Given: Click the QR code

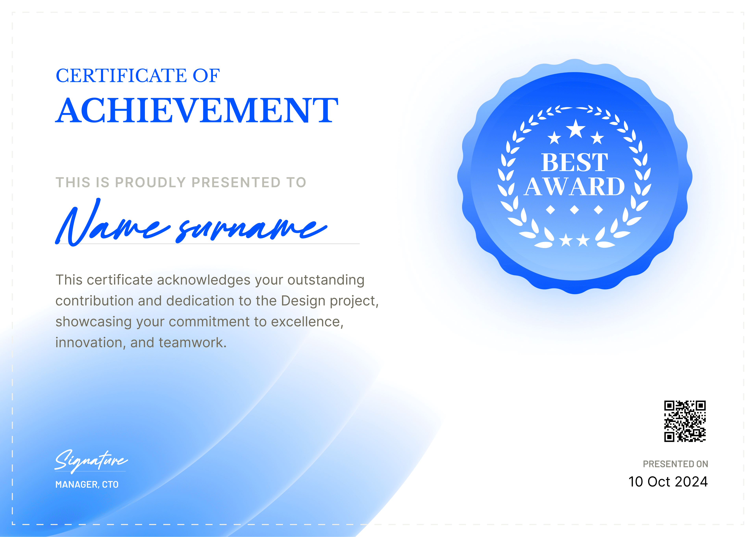Looking at the screenshot, I should pos(685,421).
